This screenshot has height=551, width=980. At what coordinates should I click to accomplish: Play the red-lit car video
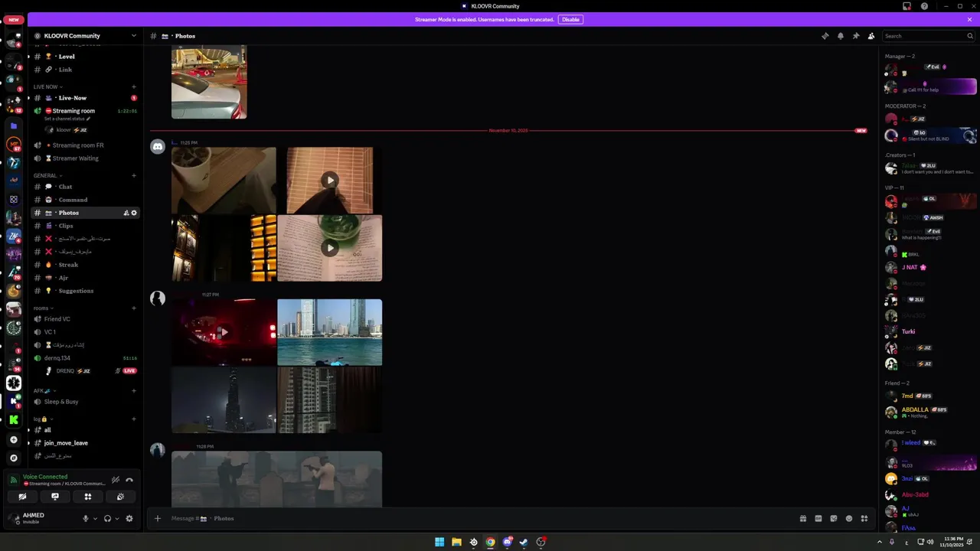pos(224,332)
